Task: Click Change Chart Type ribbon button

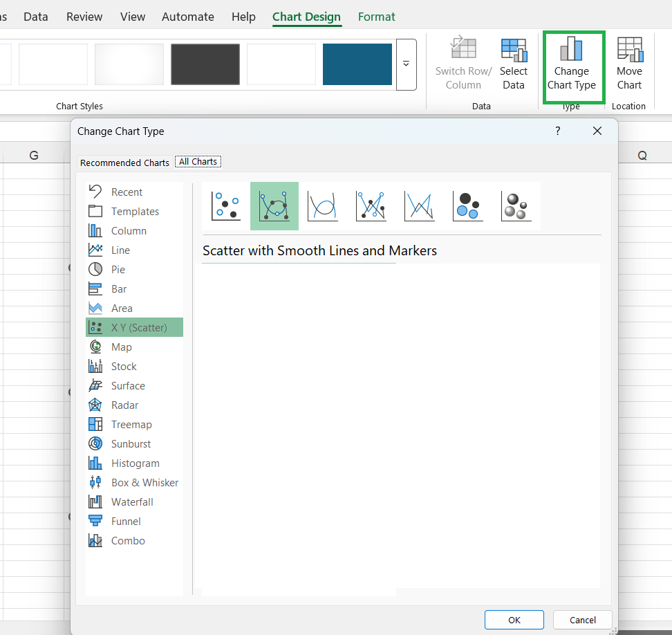Action: tap(572, 64)
